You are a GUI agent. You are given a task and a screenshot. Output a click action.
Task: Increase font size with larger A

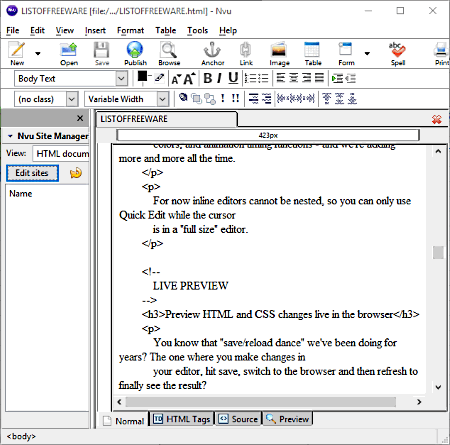pos(189,79)
